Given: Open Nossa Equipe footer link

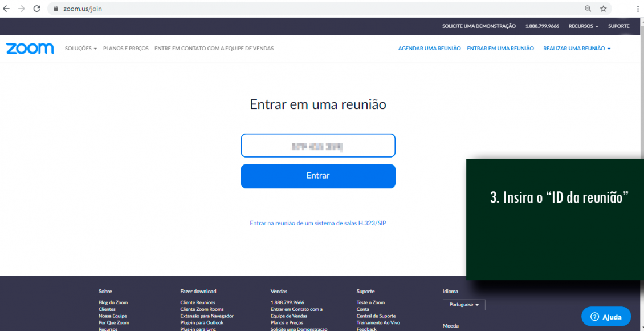Looking at the screenshot, I should pos(112,316).
